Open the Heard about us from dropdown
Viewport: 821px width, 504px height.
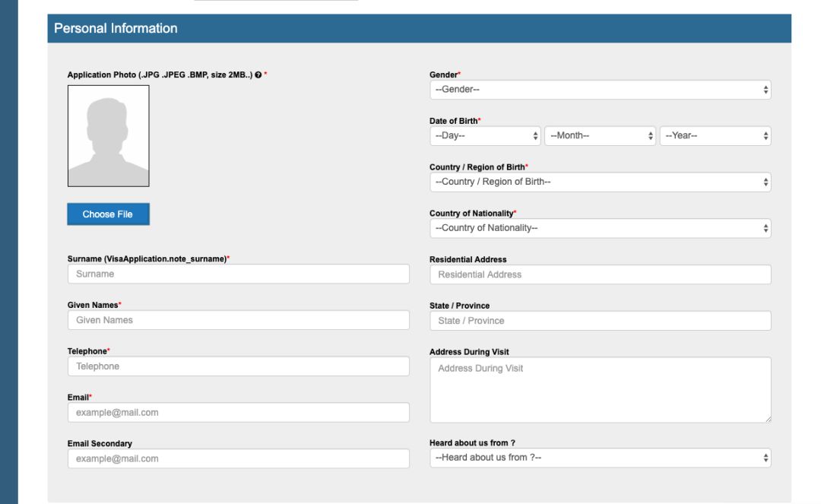click(x=600, y=458)
